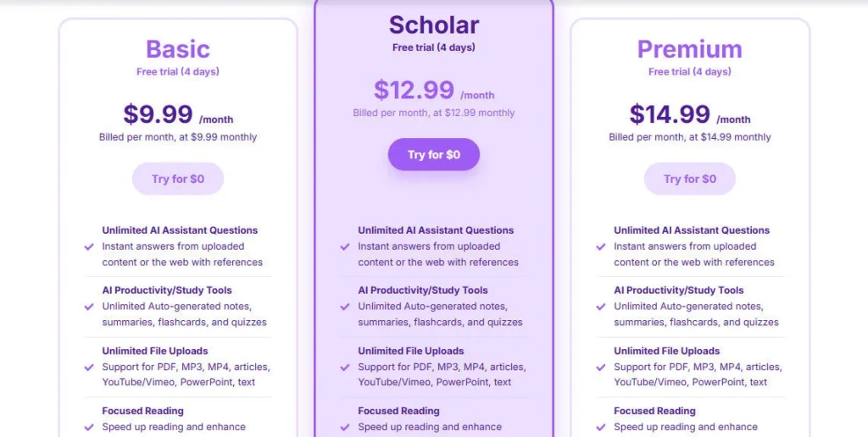Click Scholar's Unlimited AI Assistant Questions checkmark
The image size is (868, 437).
tap(345, 246)
